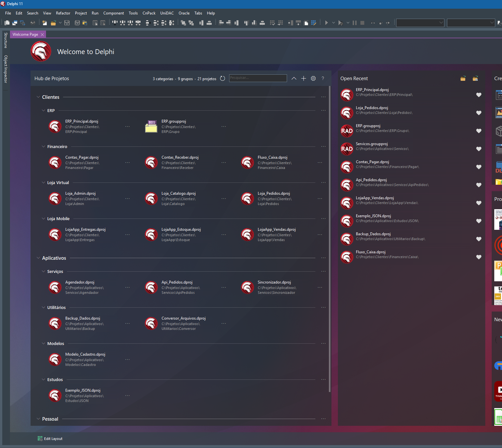Image resolution: width=502 pixels, height=448 pixels.
Task: Toggle favorite heart for recent Servicos.groupproj
Action: point(479,149)
